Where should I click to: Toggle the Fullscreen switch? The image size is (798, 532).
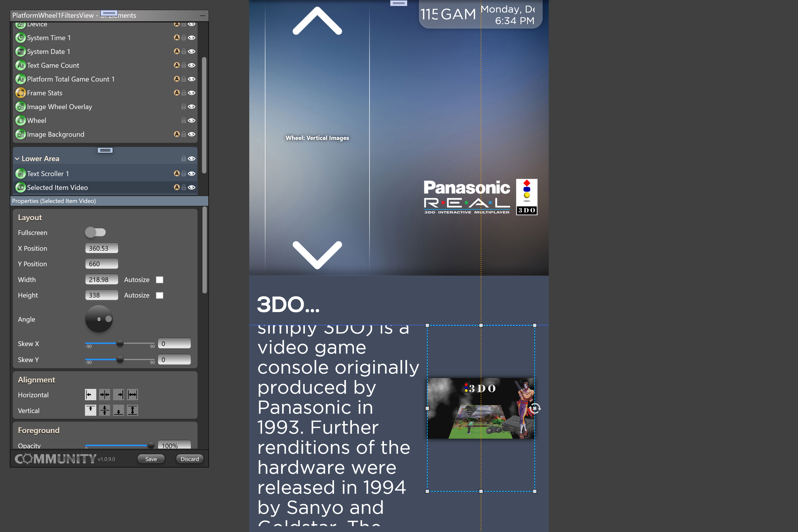(x=95, y=233)
